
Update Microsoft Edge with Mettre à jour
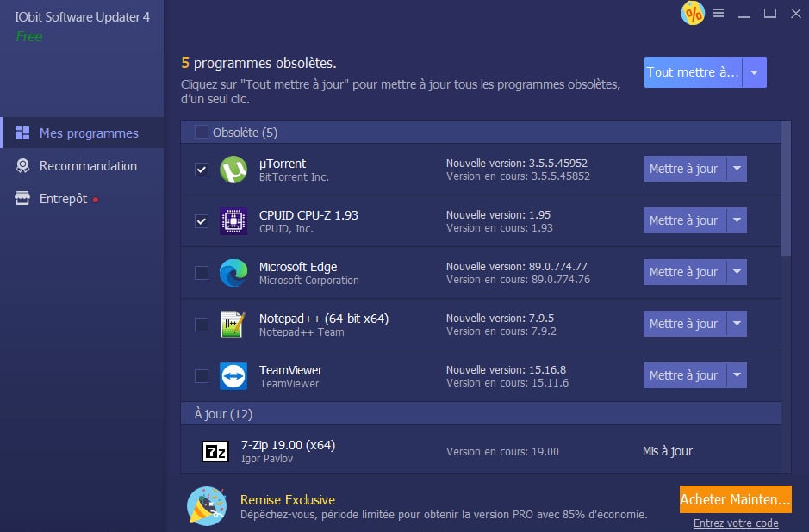[x=685, y=272]
